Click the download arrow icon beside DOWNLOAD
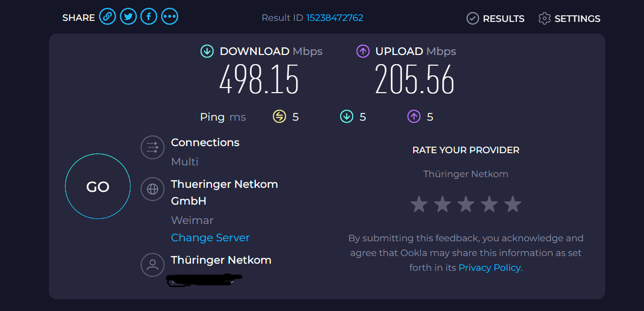 [x=207, y=51]
